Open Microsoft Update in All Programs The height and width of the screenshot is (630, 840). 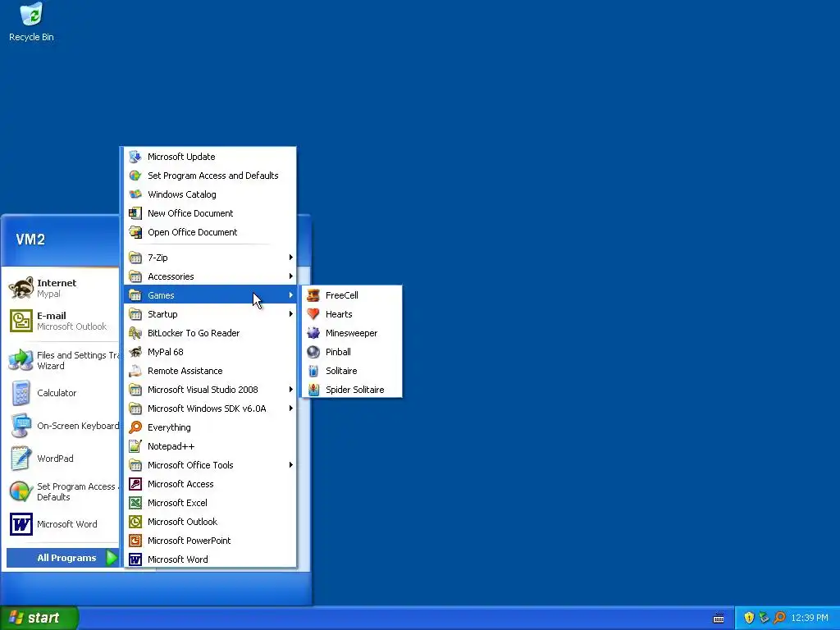[x=210, y=157]
